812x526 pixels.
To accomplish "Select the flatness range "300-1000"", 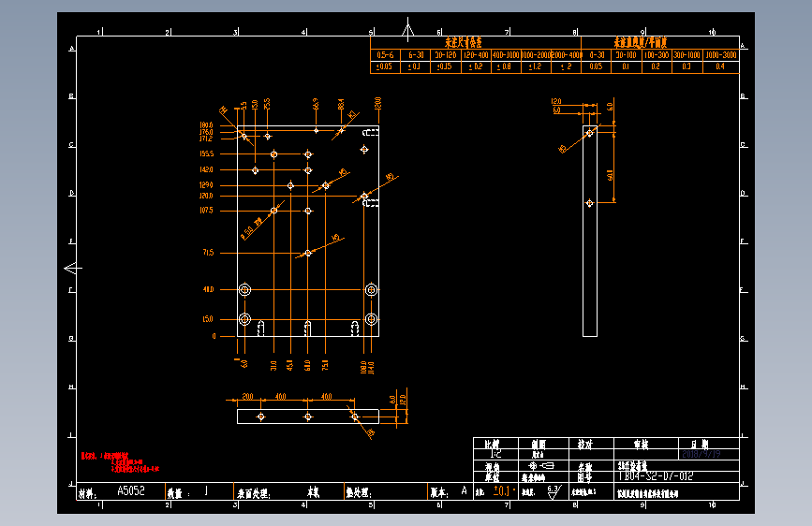I will (x=687, y=55).
